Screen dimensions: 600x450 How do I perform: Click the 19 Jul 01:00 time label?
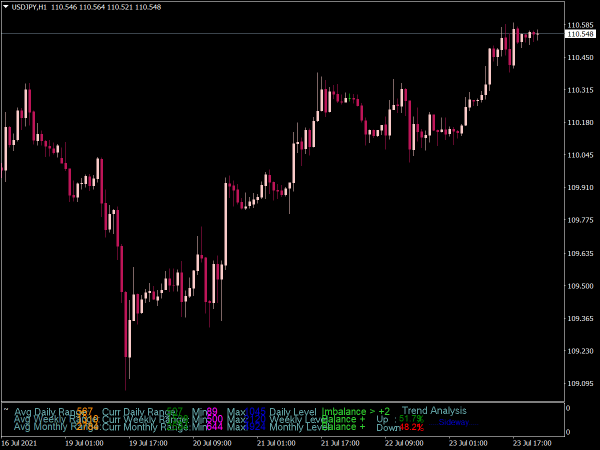(84, 443)
